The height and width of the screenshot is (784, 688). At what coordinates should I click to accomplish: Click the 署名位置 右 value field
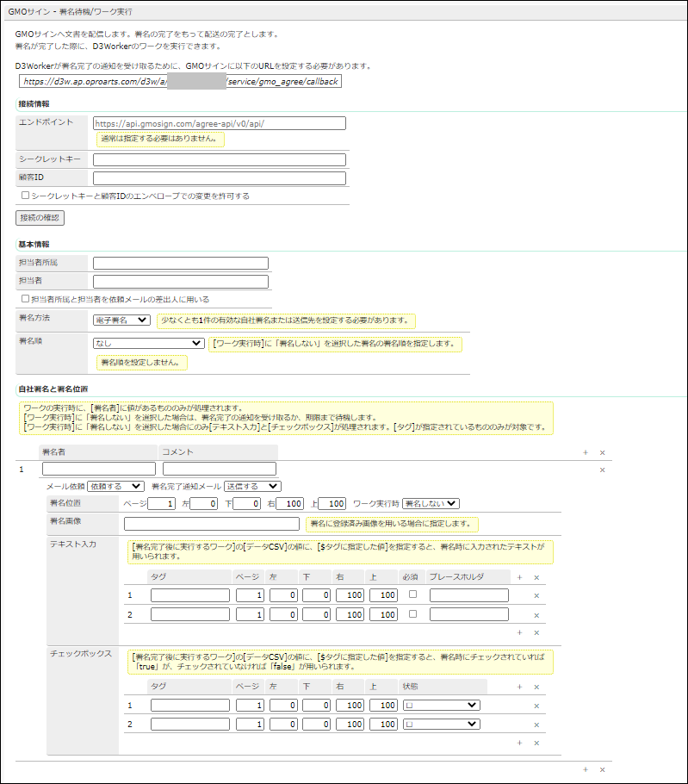[x=290, y=503]
